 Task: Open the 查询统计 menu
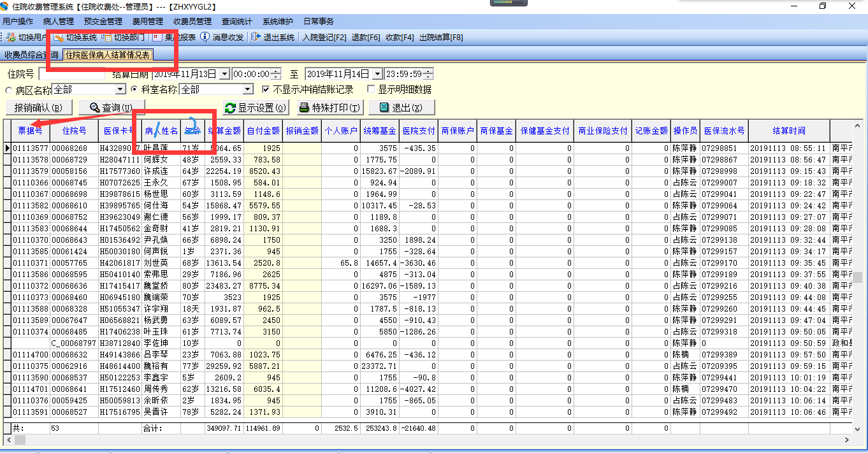pos(237,22)
